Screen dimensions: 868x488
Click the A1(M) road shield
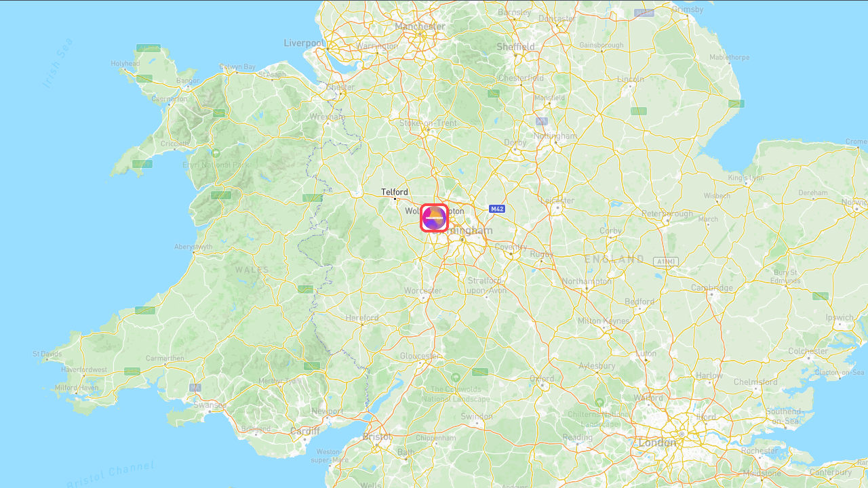pyautogui.click(x=666, y=261)
